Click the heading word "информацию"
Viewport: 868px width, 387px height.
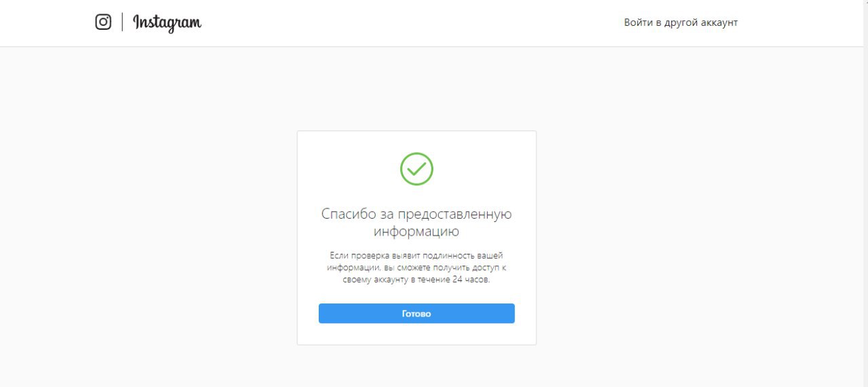point(416,232)
